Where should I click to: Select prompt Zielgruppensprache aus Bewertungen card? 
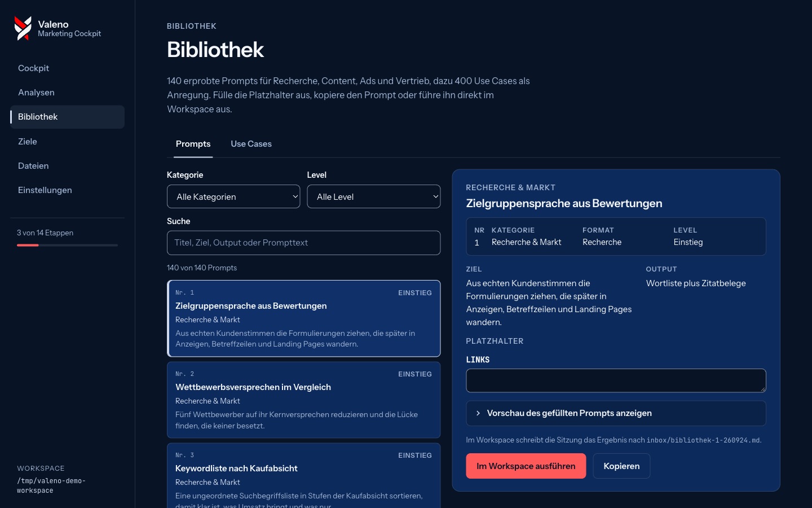tap(303, 318)
